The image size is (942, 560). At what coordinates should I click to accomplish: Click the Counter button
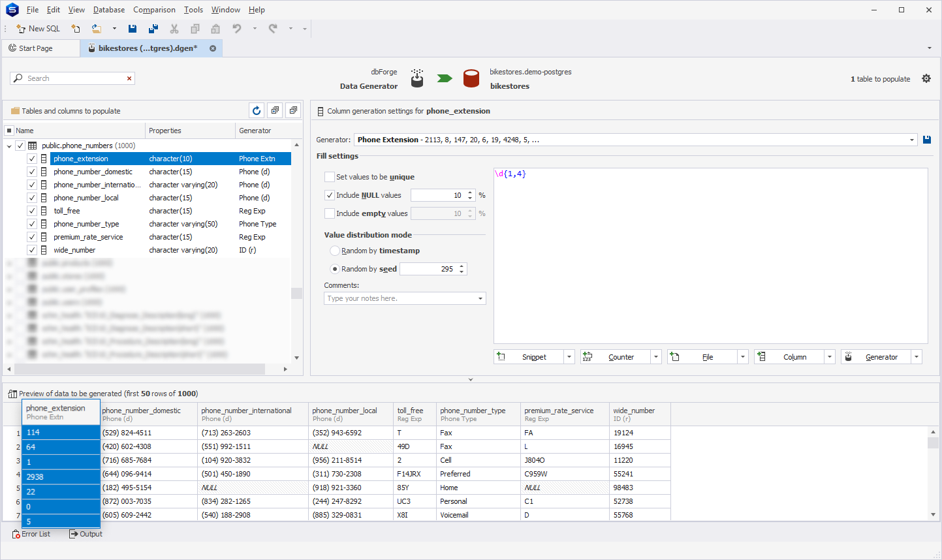pos(616,357)
